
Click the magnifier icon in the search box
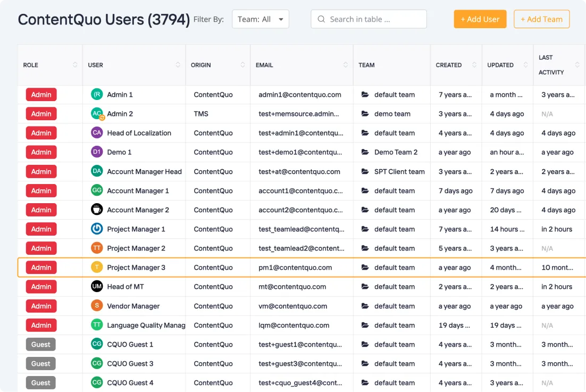(x=321, y=19)
